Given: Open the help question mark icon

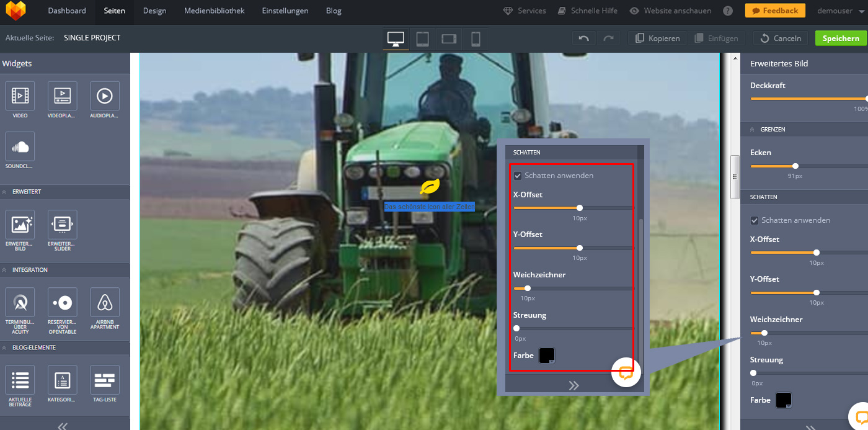Looking at the screenshot, I should point(728,11).
